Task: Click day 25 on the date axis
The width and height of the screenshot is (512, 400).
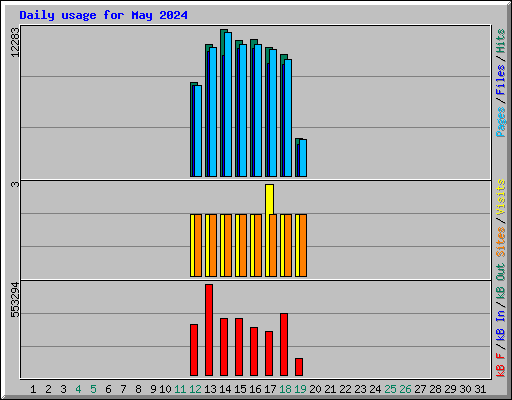Action: point(390,389)
